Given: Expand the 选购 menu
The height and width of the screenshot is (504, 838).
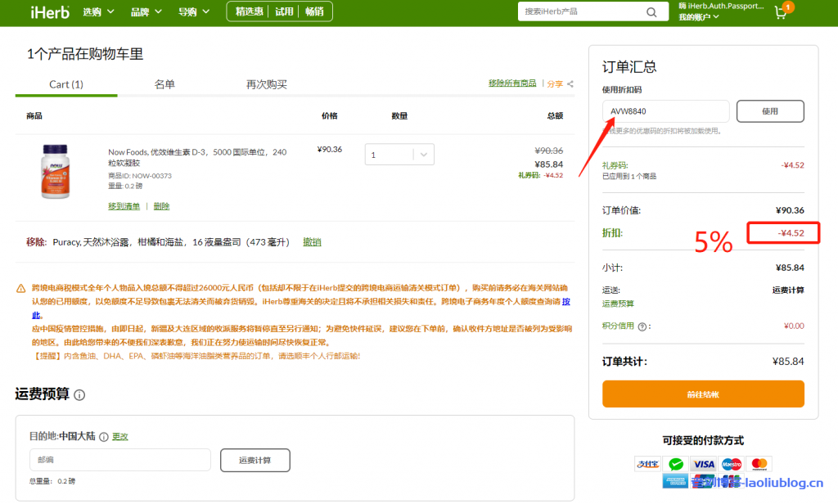Looking at the screenshot, I should (98, 12).
